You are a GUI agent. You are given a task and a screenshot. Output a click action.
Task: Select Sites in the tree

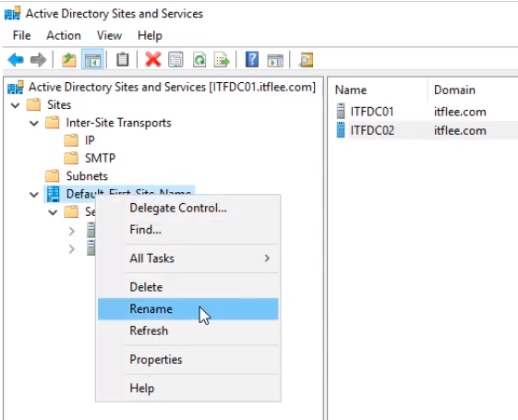point(59,104)
